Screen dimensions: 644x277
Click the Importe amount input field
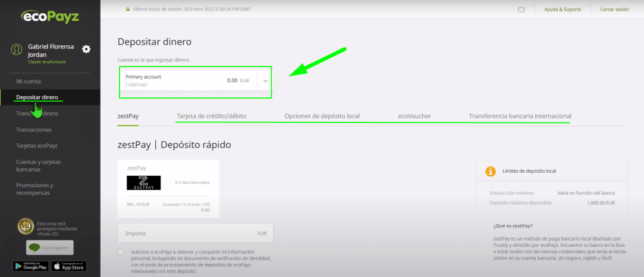(x=195, y=233)
